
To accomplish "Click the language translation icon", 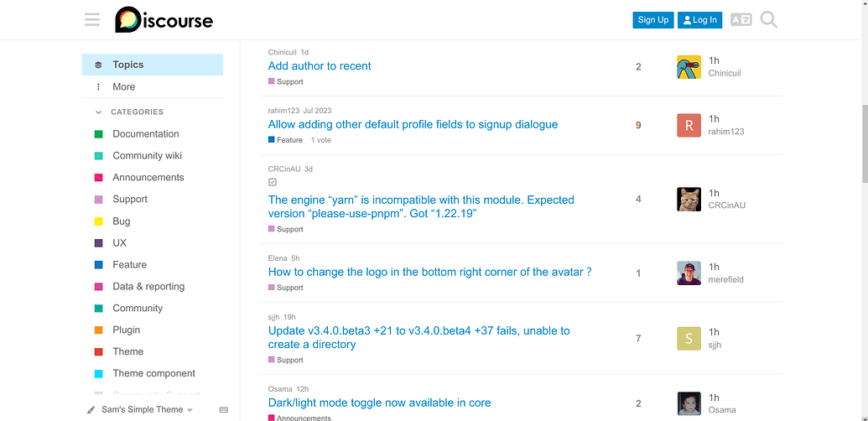I will coord(741,19).
